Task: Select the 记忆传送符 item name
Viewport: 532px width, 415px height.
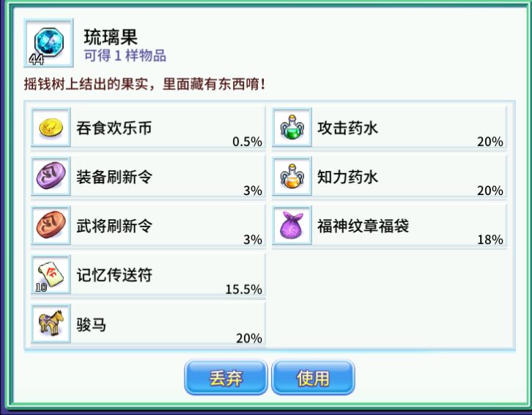Action: pos(114,275)
